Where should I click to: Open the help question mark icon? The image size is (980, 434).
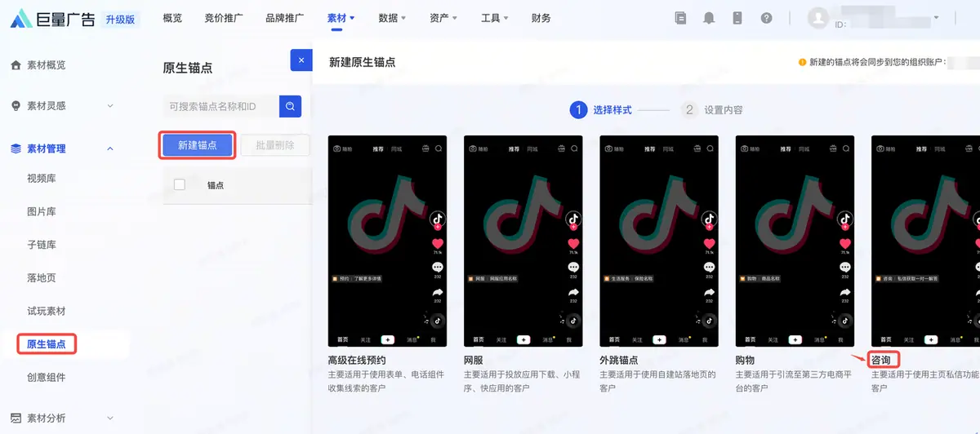(766, 18)
